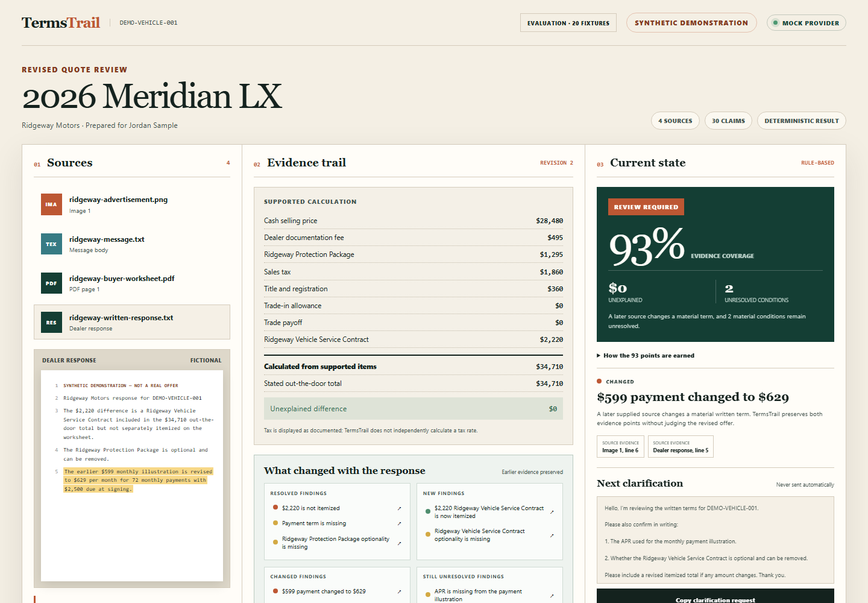This screenshot has height=603, width=868.
Task: Open arrow for '$599 payment changed to $629' finding
Action: 399,592
